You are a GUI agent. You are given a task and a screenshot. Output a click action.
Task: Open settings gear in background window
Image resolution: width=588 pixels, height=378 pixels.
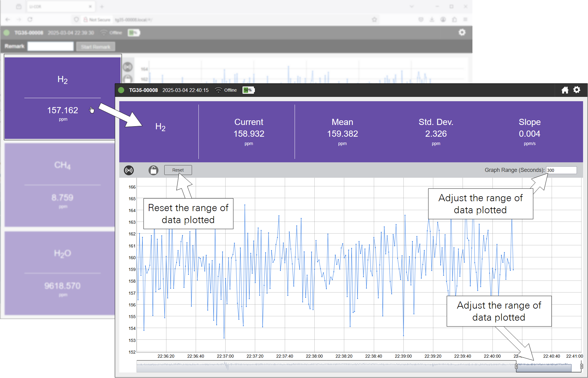click(x=462, y=32)
